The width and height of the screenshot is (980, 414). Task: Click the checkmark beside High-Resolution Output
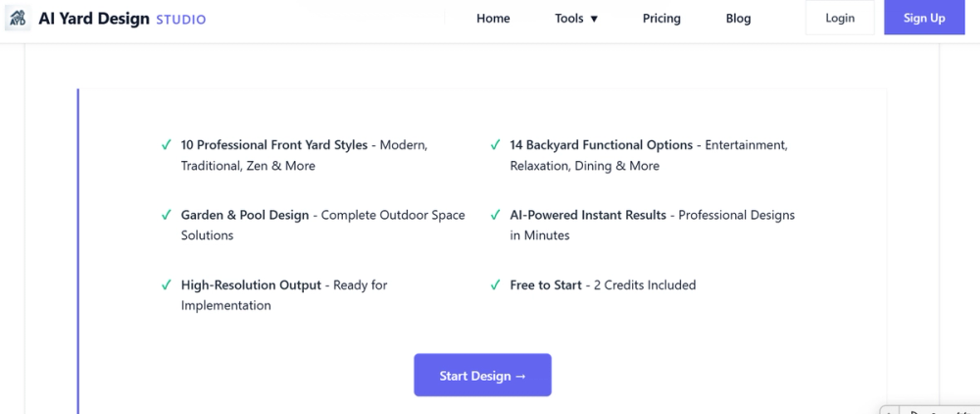167,285
